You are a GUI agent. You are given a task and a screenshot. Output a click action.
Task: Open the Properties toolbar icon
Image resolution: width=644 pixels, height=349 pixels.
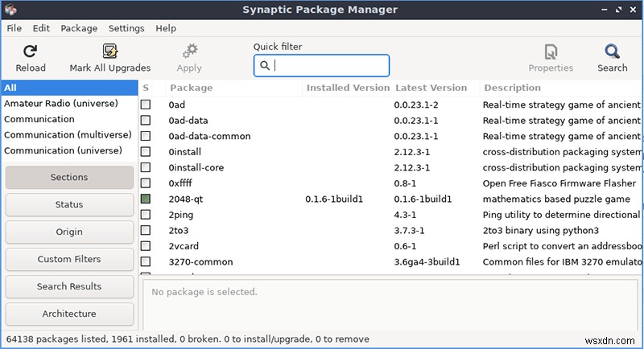[x=551, y=52]
